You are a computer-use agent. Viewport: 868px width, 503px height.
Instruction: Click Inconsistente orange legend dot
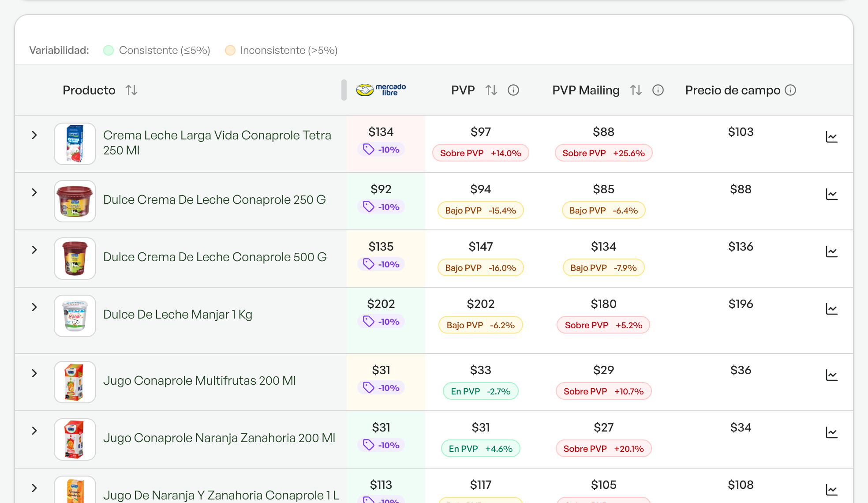click(230, 50)
